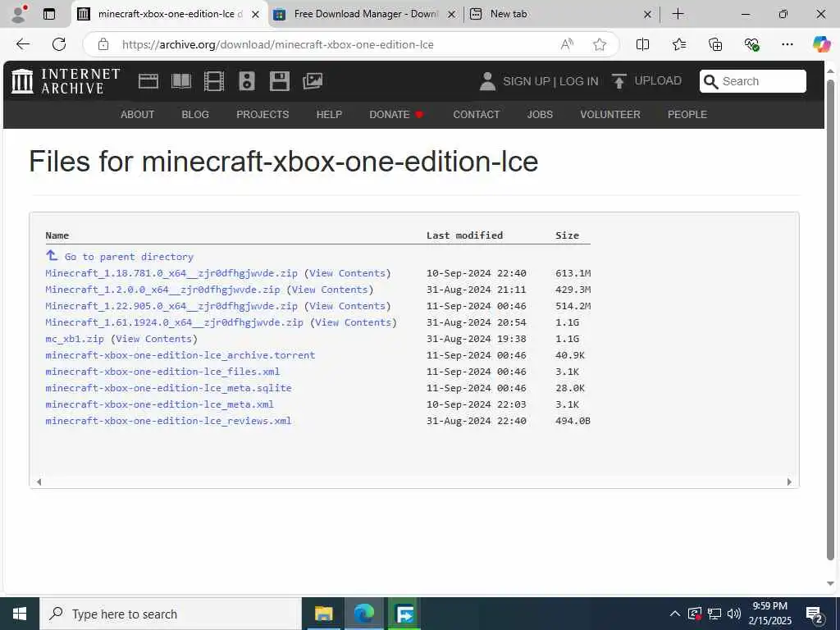This screenshot has width=840, height=630.
Task: Close the Free Download Manager tab
Action: click(452, 15)
